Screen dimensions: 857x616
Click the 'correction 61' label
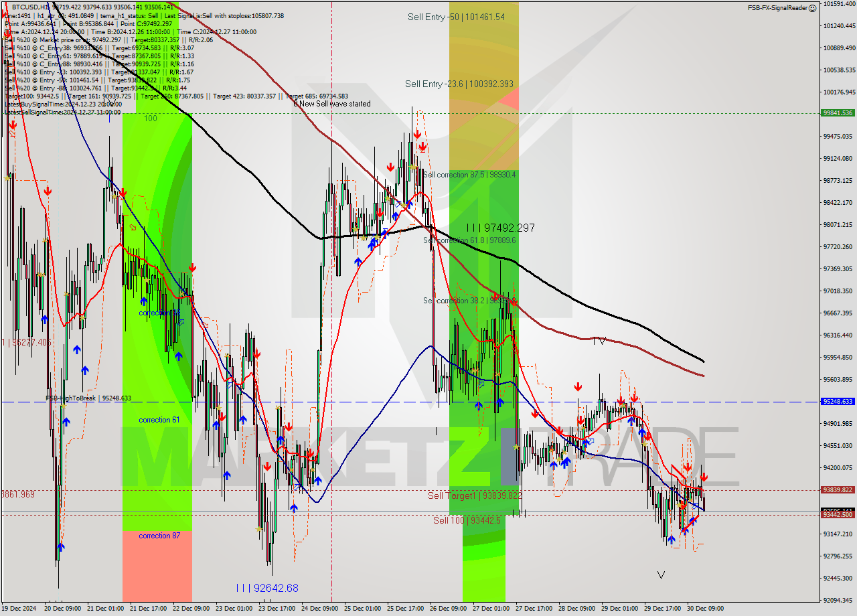pos(159,420)
